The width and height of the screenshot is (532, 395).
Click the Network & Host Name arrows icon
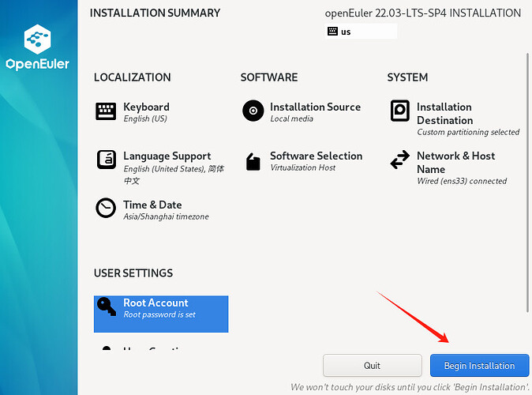coord(399,160)
